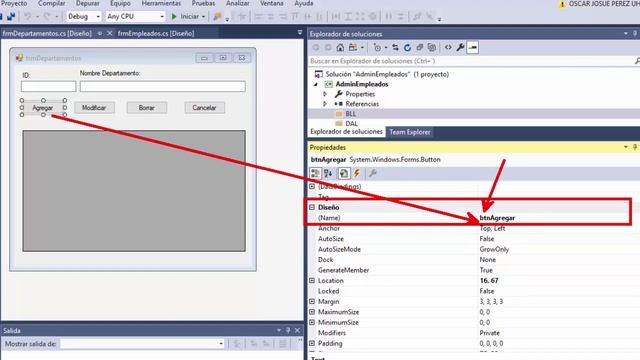Select the BLL folder in Solution Explorer
Viewport: 640px width, 360px height.
(x=351, y=114)
